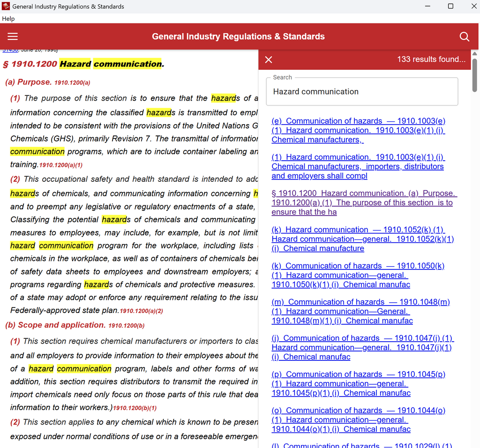Screen dimensions: 480x448
Task: Click the 1910.1200(a) citation beside Purpose
Action: tap(72, 82)
